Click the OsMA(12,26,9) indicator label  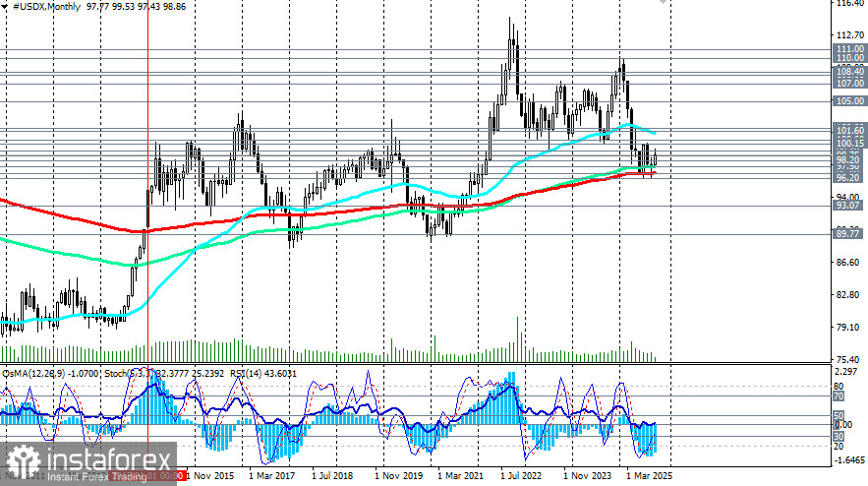50,374
